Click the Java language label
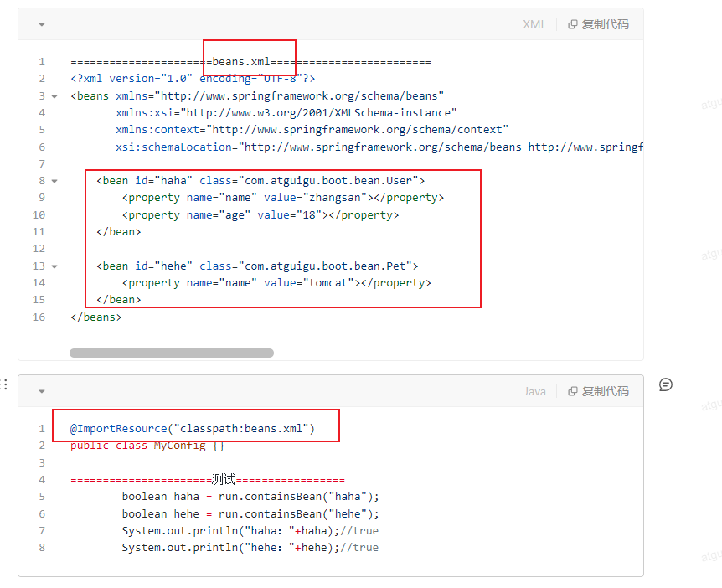Image resolution: width=722 pixels, height=588 pixels. click(x=534, y=391)
